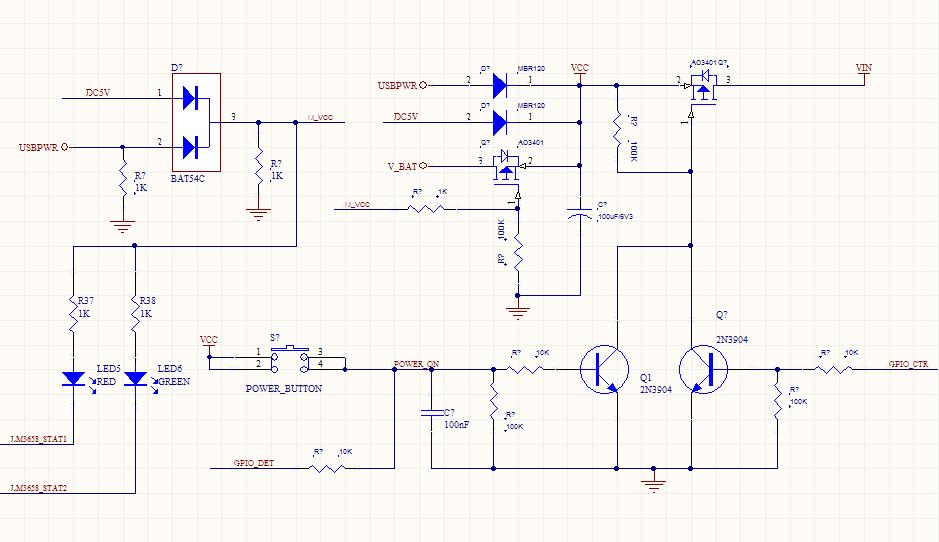Screen dimensions: 939x542
Task: Click the VIN power port label
Action: 864,67
